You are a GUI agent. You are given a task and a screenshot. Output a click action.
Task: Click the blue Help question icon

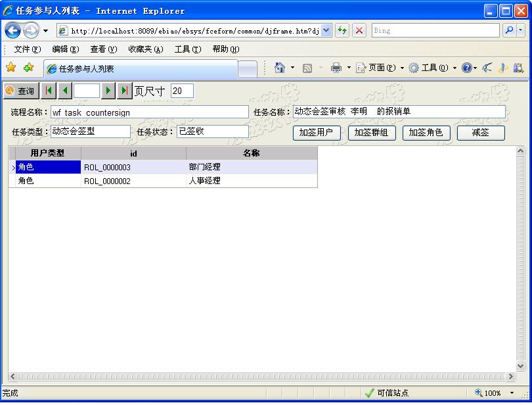tap(467, 68)
